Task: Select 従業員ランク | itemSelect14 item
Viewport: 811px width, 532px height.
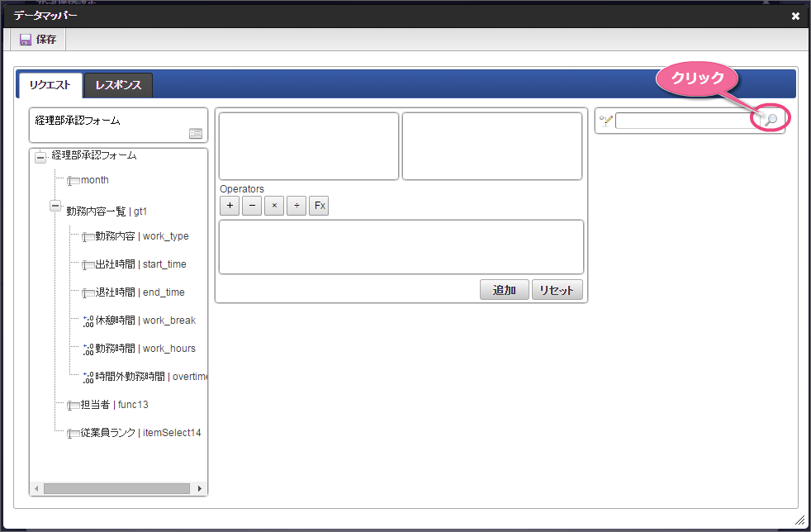Action: click(140, 432)
